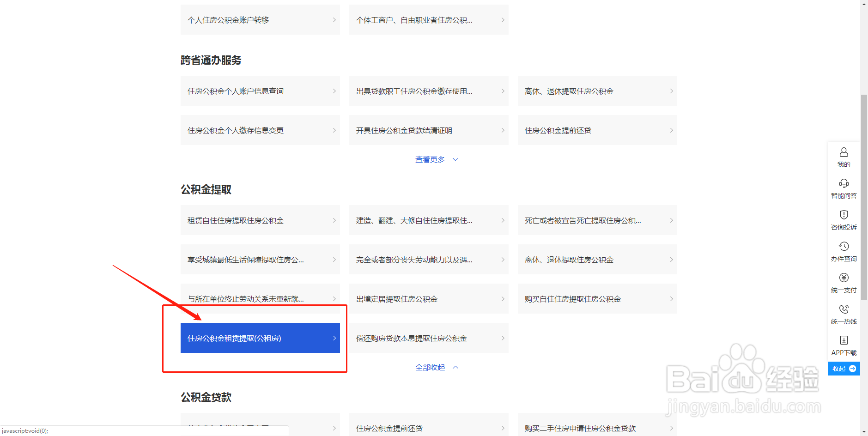Open 与所在单位终止劳动关系未重新就... card

[x=260, y=299]
